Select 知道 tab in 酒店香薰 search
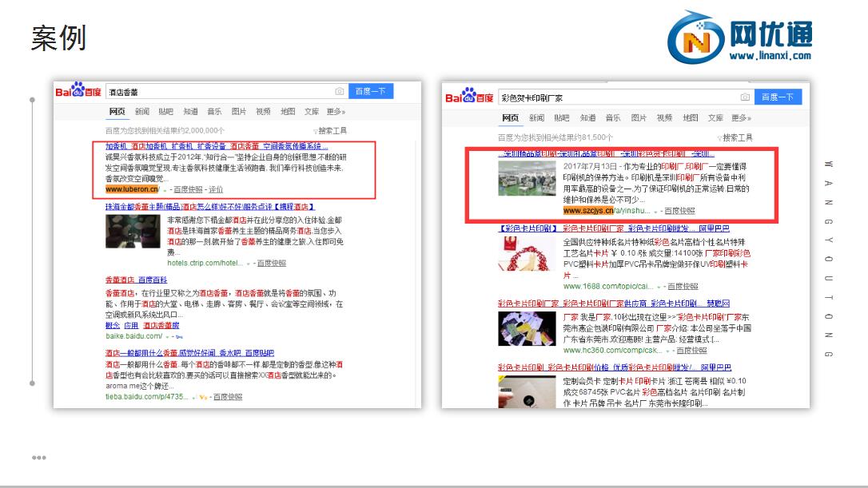The width and height of the screenshot is (868, 488). [x=190, y=112]
